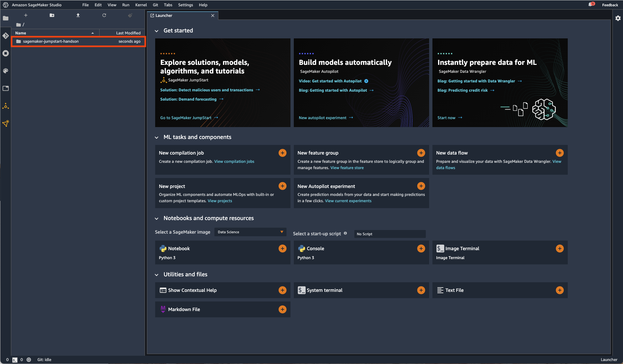The image size is (623, 364).
Task: Click plus on System terminal
Action: tap(421, 290)
